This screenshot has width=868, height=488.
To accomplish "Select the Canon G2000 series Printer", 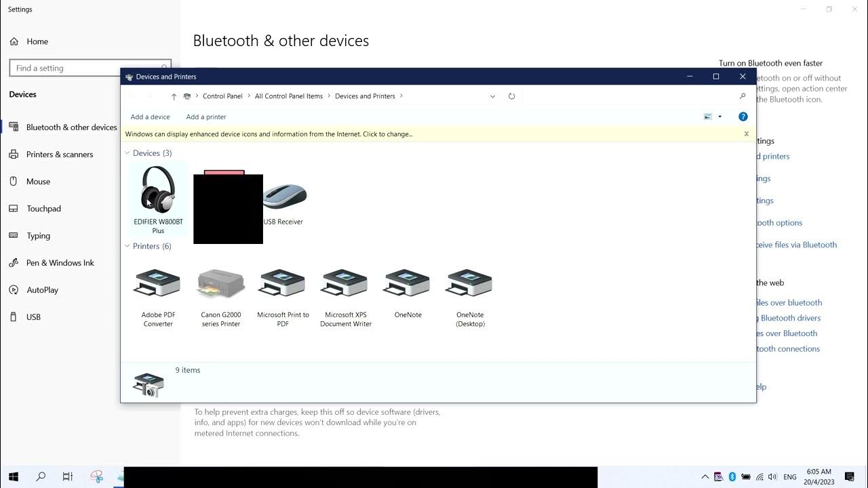I will point(220,298).
